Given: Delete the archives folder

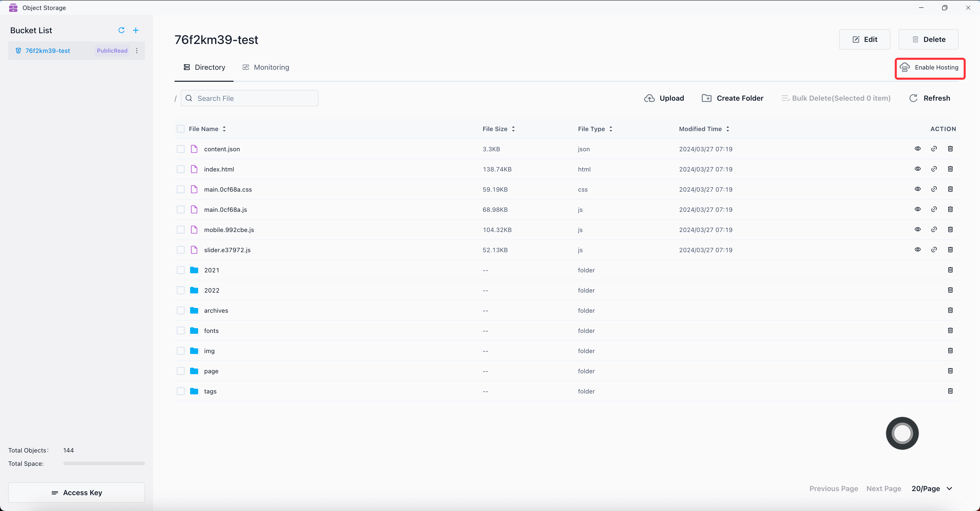Looking at the screenshot, I should click(x=950, y=310).
